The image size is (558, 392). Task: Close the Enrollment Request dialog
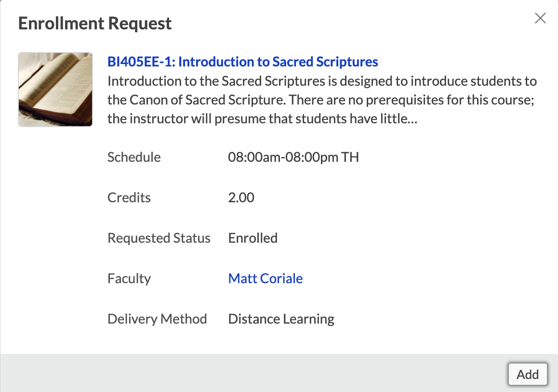tap(540, 18)
